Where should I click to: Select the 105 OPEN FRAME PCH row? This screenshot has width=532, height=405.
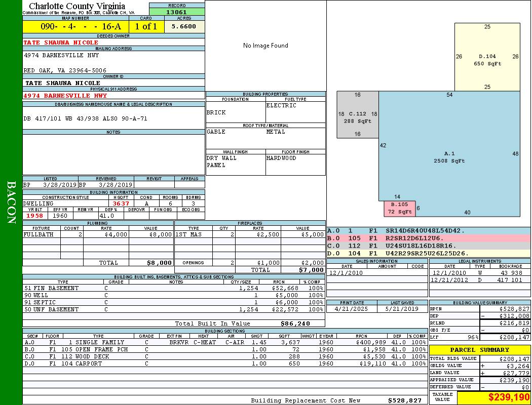tap(225, 349)
